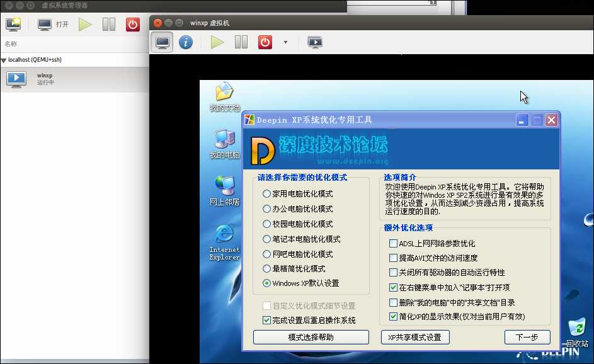Select 网上邻居 desktop icon
Viewport: 594px width, 364px height.
click(x=224, y=191)
